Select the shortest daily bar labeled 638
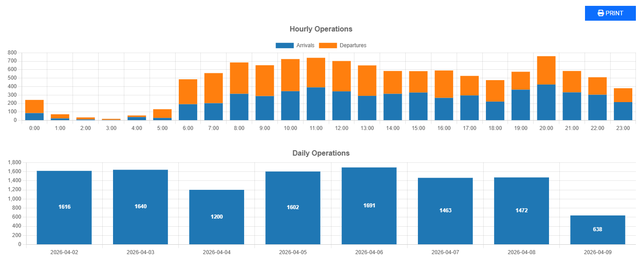Viewport: 644px width, 260px height. point(597,229)
